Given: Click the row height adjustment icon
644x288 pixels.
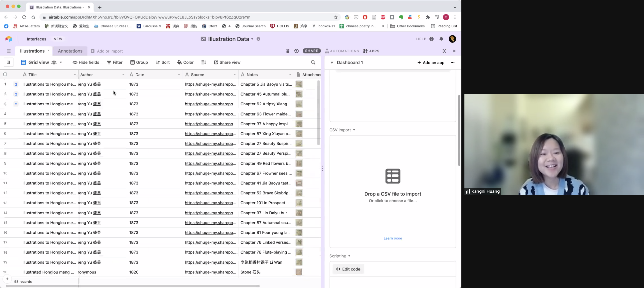Looking at the screenshot, I should 204,62.
